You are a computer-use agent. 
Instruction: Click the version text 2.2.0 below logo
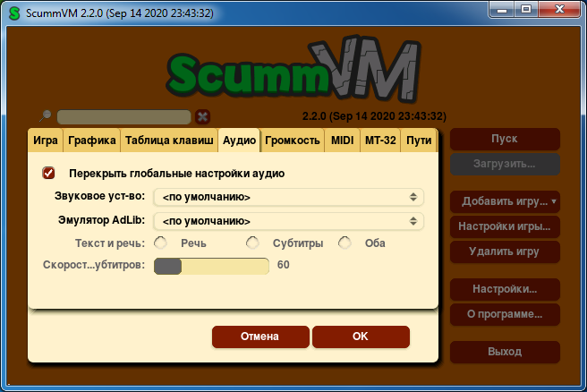pyautogui.click(x=374, y=116)
